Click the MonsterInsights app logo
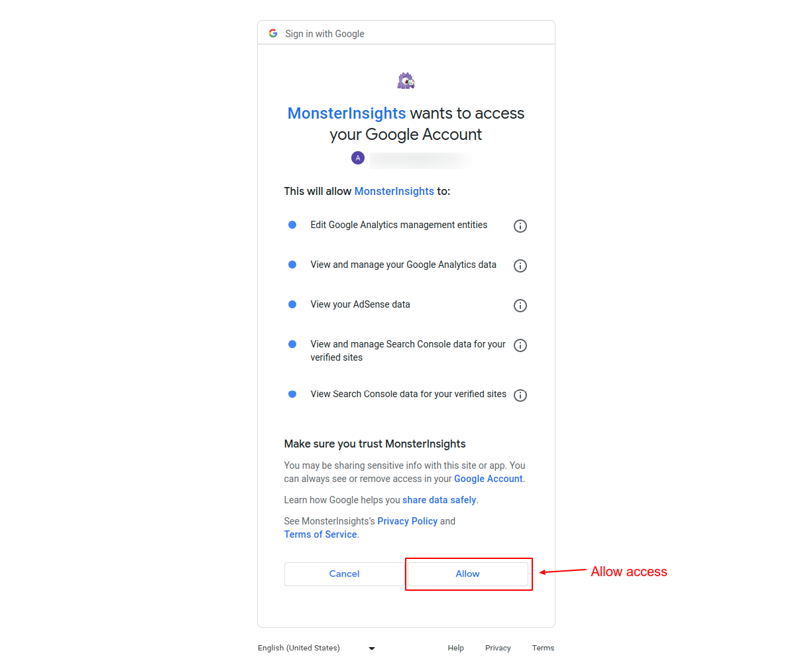The width and height of the screenshot is (812, 671). point(406,80)
